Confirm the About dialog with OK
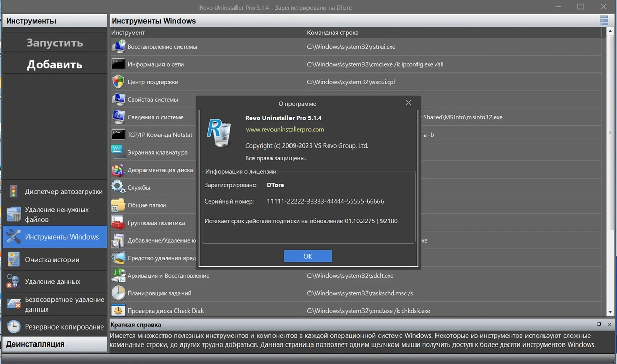The height and width of the screenshot is (364, 617). (x=307, y=256)
